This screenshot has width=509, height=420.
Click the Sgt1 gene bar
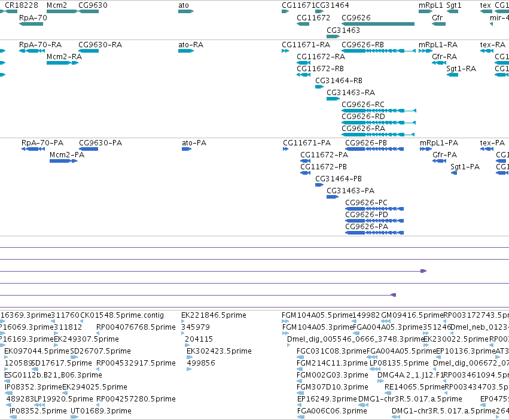[x=452, y=11]
